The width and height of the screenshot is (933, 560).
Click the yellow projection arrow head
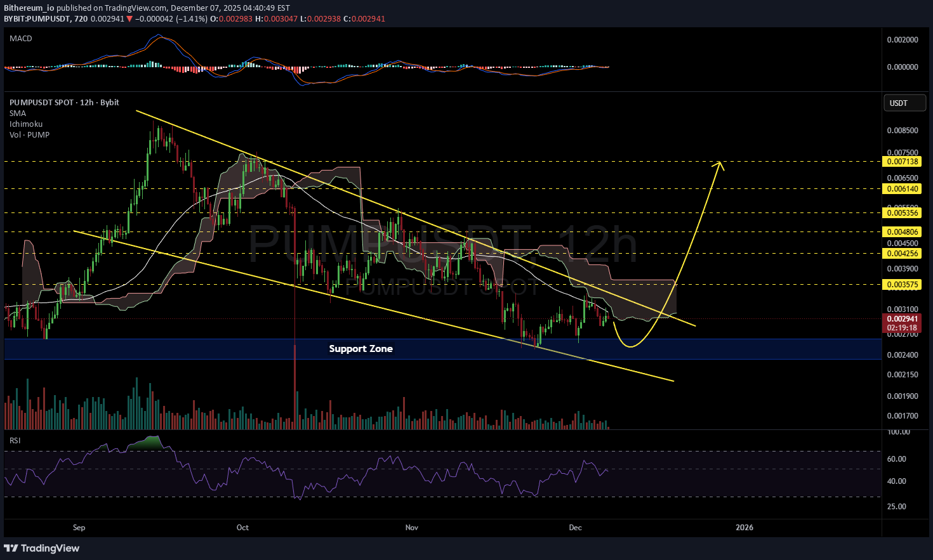coord(720,164)
